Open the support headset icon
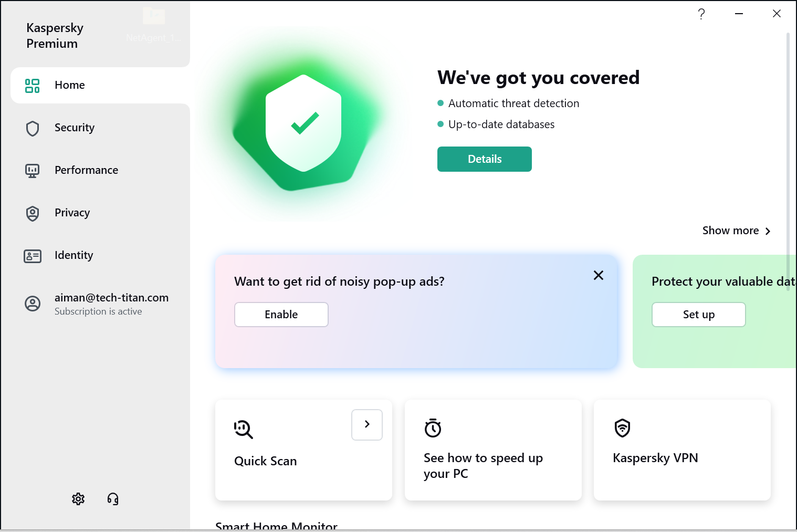797x532 pixels. pos(113,499)
